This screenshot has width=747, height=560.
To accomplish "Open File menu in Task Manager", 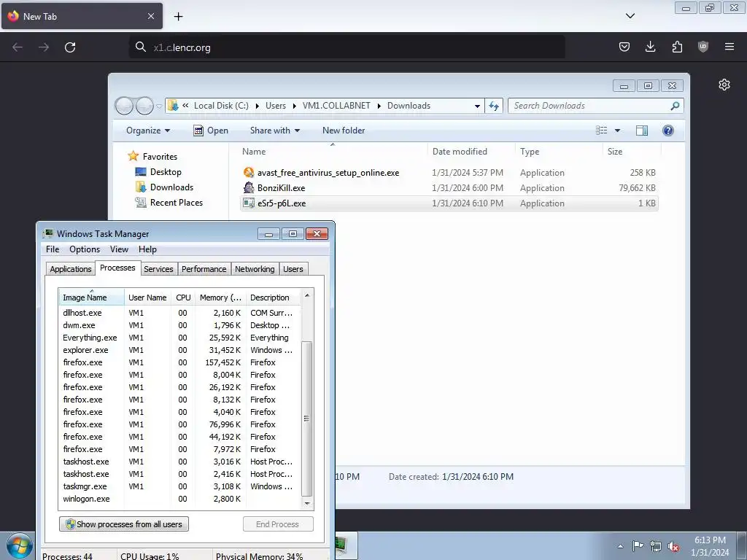I will pos(53,249).
